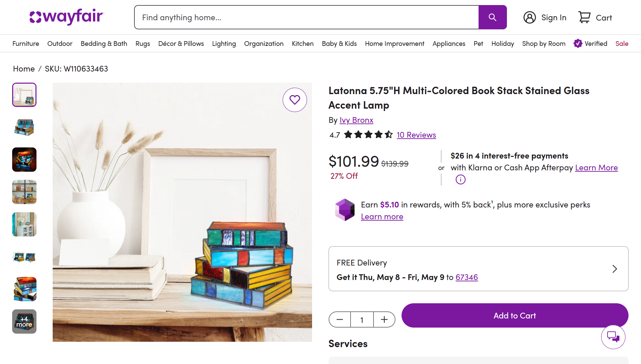641x364 pixels.
Task: Visit the Ivy Bronx brand link
Action: (356, 120)
